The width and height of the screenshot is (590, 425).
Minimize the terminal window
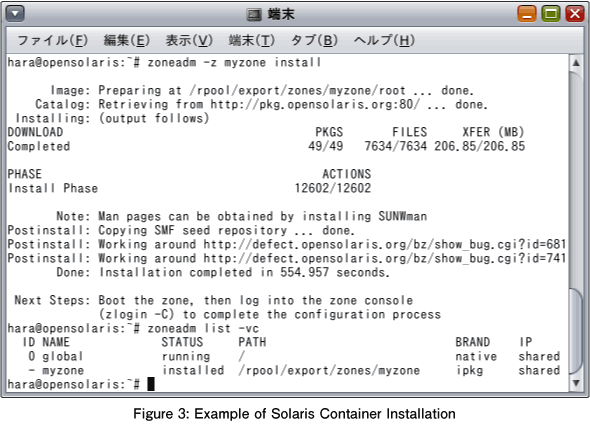[527, 14]
